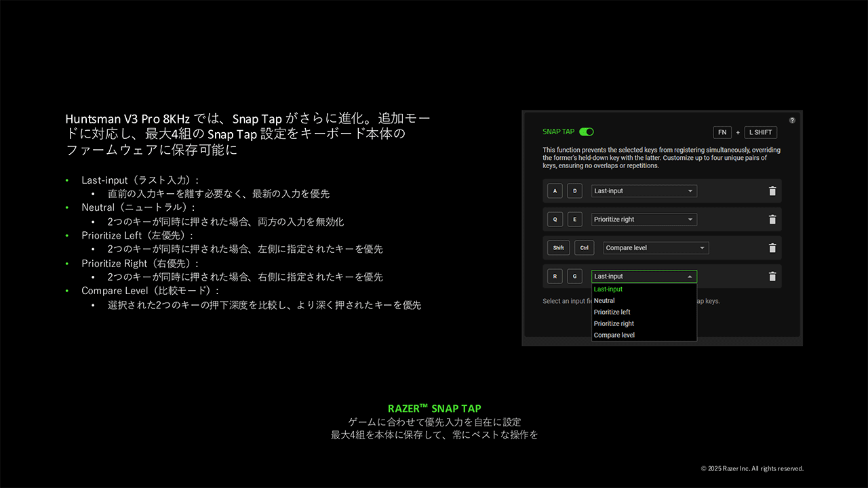868x488 pixels.
Task: Remove the R/G pair using trash icon
Action: click(x=772, y=277)
